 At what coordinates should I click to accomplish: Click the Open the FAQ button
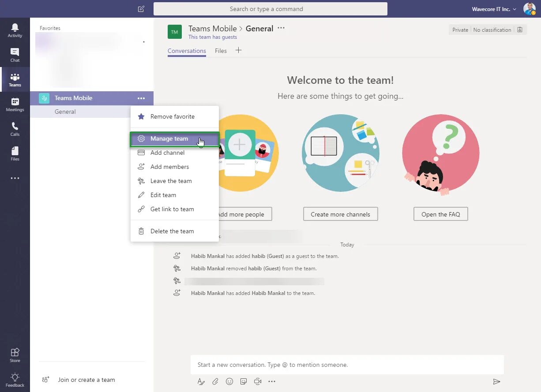coord(440,214)
